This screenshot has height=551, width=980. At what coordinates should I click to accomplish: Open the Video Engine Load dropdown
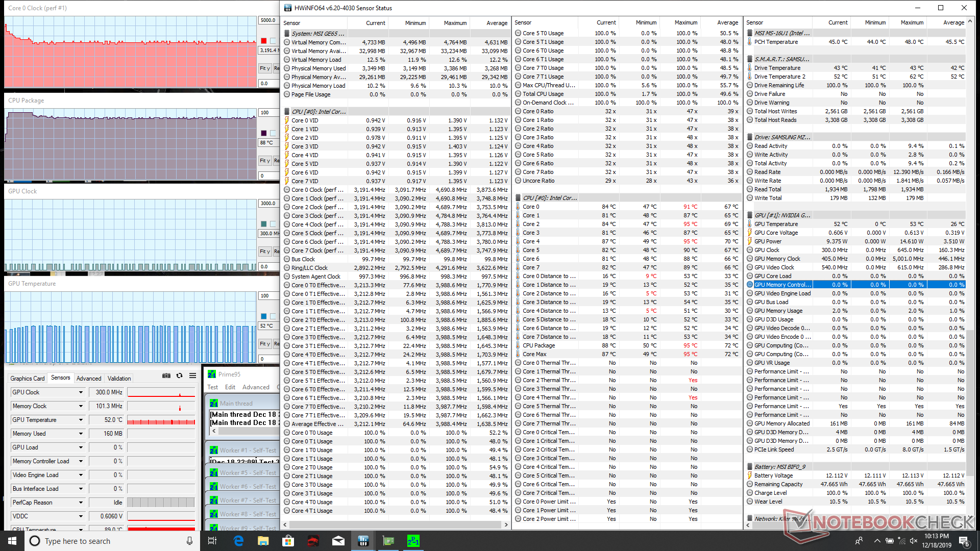pos(81,475)
